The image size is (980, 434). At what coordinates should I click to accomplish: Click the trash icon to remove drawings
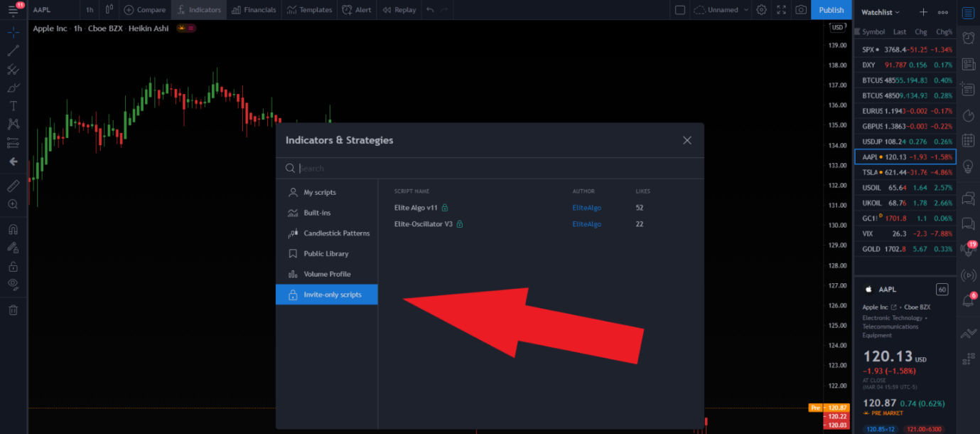pos(13,309)
